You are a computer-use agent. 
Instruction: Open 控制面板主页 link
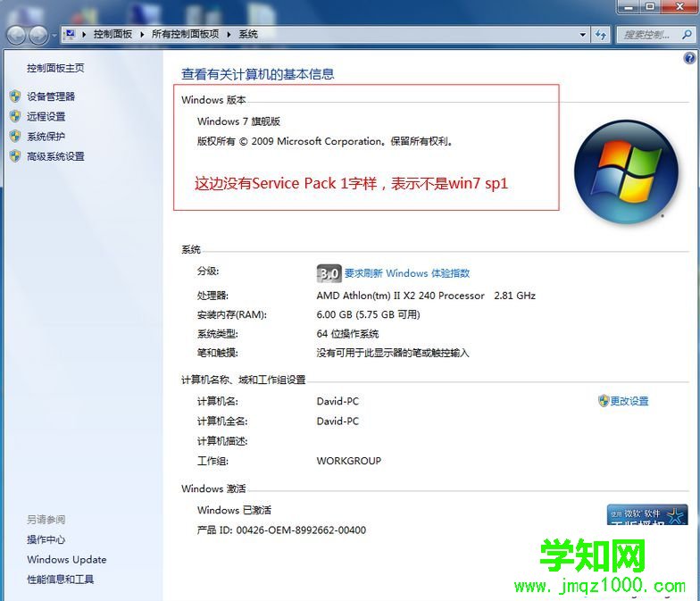click(55, 68)
